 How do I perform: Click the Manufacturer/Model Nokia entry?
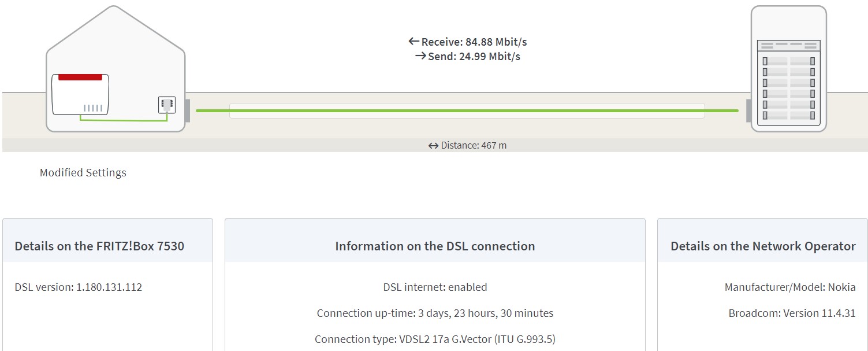[x=790, y=287]
